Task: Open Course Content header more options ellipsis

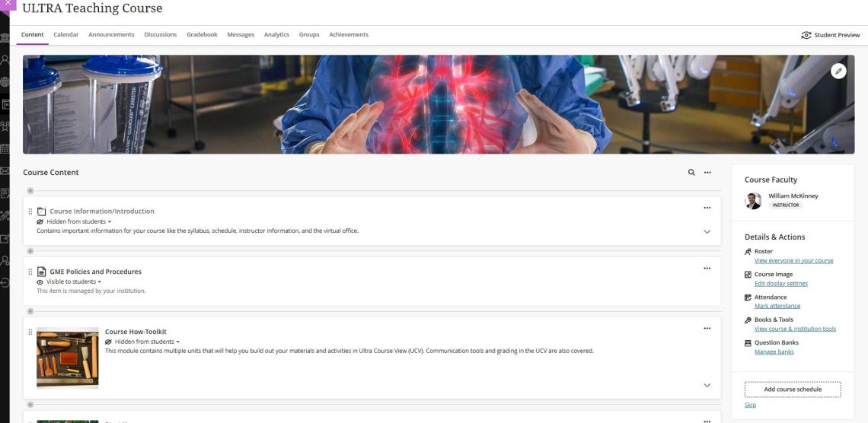Action: 707,173
